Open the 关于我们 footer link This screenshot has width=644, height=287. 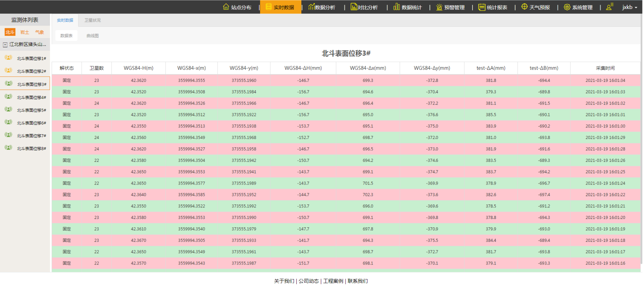tap(284, 281)
